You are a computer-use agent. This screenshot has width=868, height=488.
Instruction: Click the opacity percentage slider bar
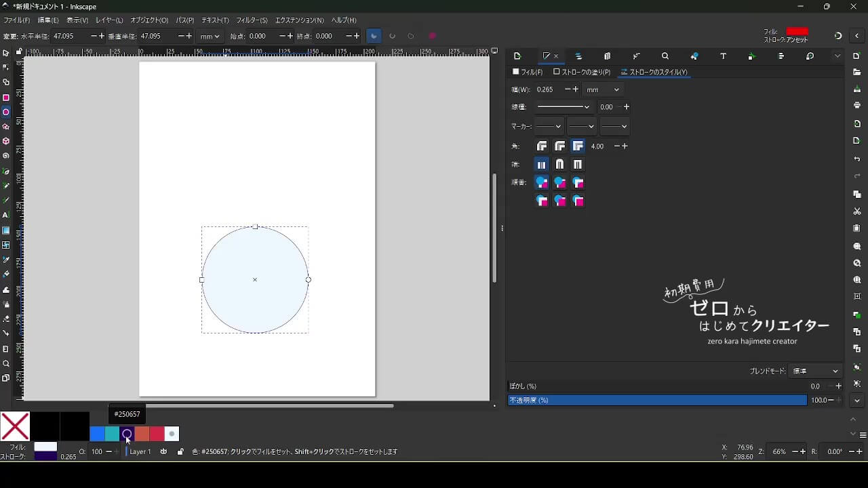tap(657, 400)
